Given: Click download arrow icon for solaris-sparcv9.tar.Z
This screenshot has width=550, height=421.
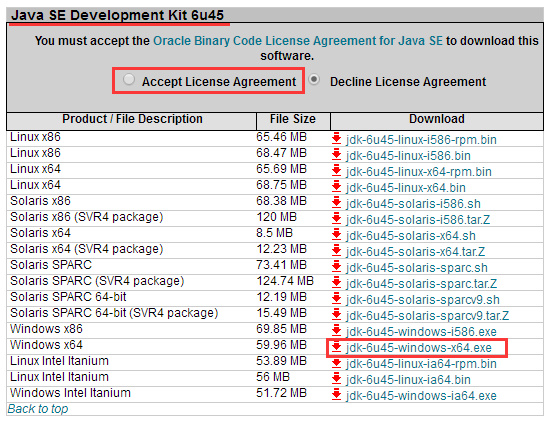Looking at the screenshot, I should click(336, 314).
